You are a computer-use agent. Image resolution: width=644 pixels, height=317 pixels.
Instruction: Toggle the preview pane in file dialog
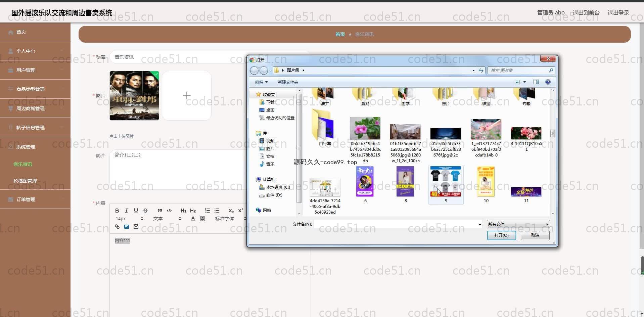coord(536,82)
